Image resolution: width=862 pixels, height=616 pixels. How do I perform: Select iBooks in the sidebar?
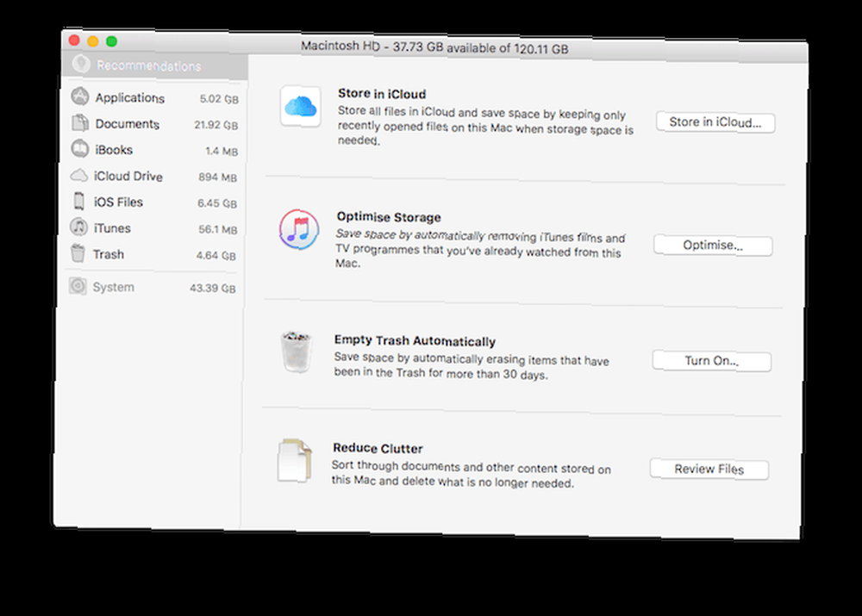tap(154, 150)
